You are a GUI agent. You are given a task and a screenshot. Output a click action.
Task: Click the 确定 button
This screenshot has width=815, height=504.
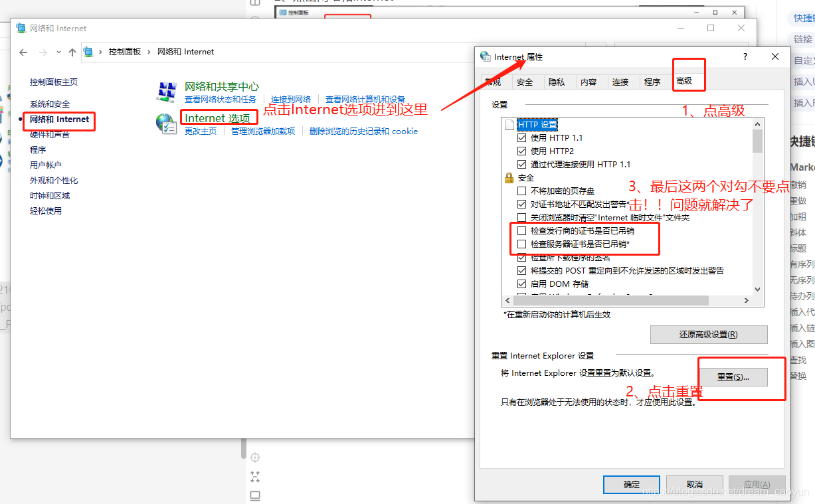click(x=632, y=485)
